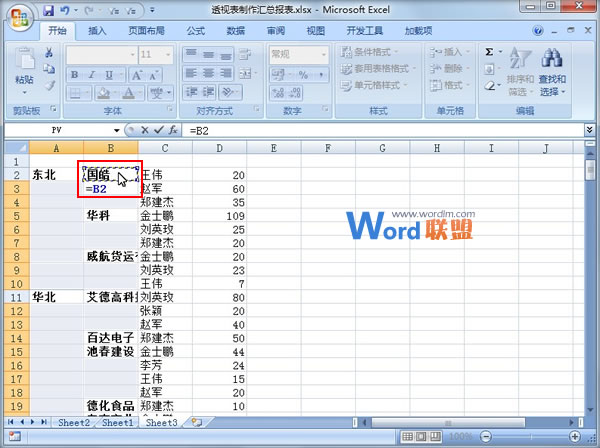Screen dimensions: 600x448
Task: Click the Office button orb
Action: pyautogui.click(x=20, y=17)
